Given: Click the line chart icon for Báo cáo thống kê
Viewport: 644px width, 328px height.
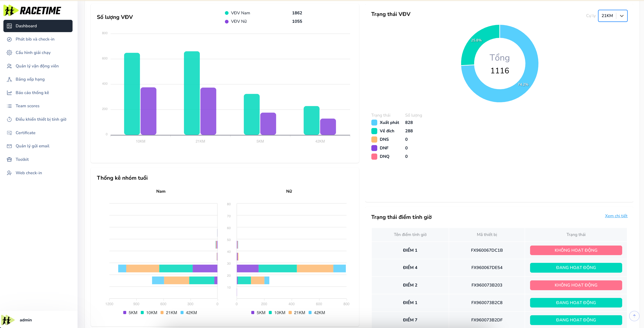Looking at the screenshot, I should point(9,93).
